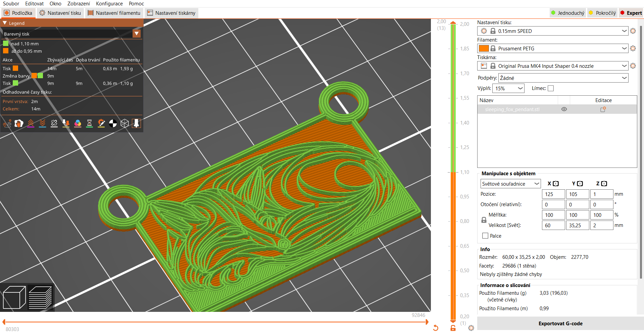Click the Pozice X field showing 125
Viewport: 644px width, 332px height.
coord(553,194)
